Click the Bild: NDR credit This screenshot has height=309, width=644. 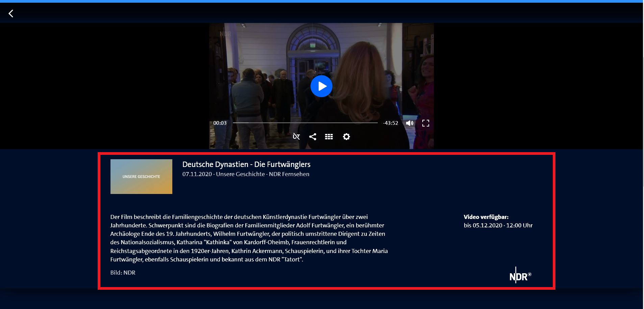click(123, 273)
